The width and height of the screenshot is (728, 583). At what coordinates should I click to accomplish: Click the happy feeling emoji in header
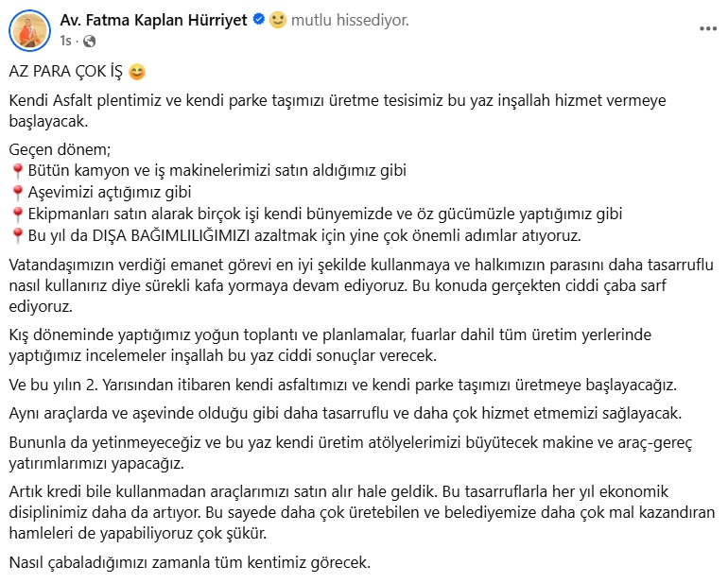pos(278,20)
